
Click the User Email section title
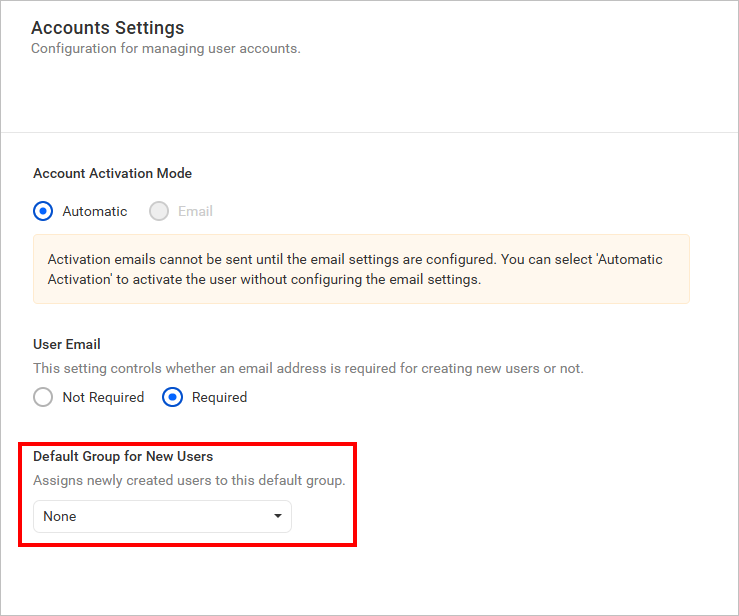[67, 344]
